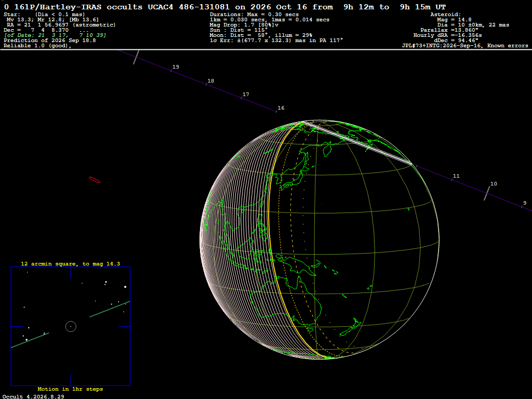This screenshot has width=532, height=399.
Task: Click the '12 arcmin square' chart label
Action: point(70,263)
